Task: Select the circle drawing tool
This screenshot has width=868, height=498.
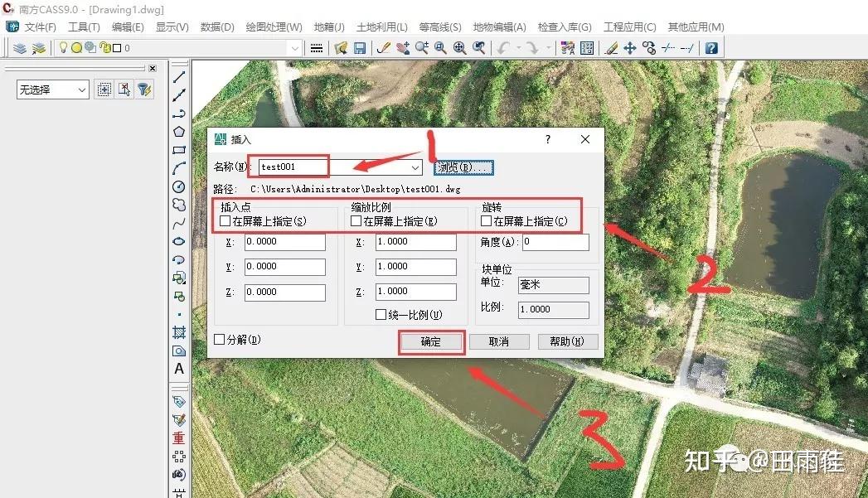Action: (179, 186)
